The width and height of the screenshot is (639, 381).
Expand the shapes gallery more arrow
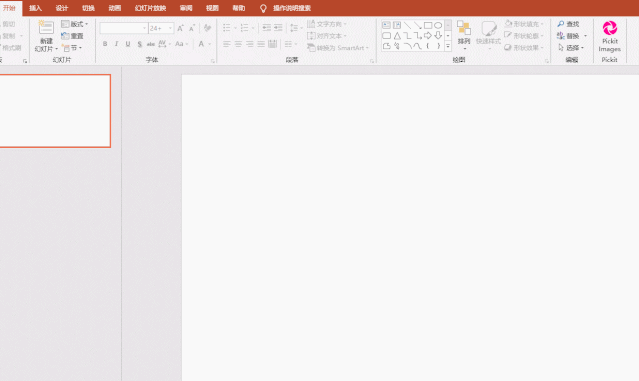[x=448, y=46]
